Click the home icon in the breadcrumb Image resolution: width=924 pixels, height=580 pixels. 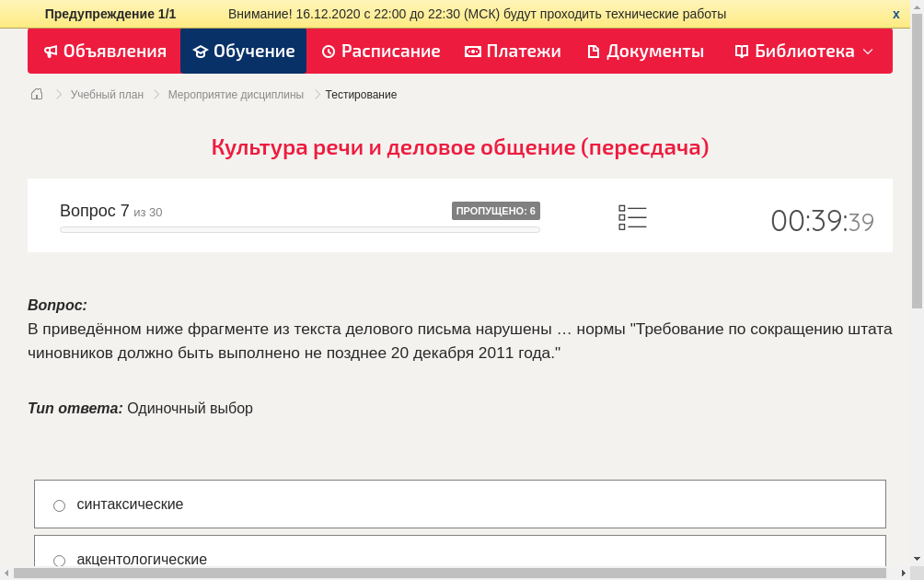coord(37,94)
